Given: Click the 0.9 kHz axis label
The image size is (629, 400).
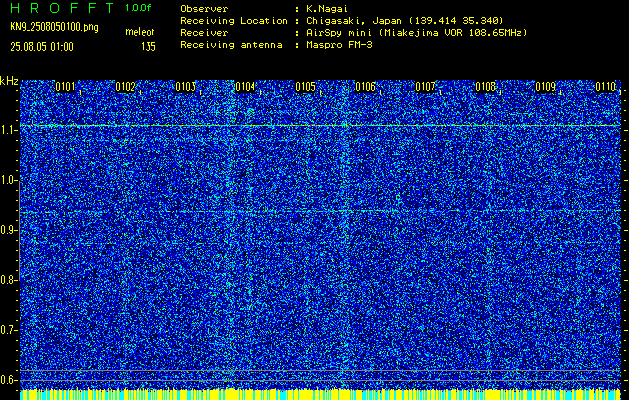Looking at the screenshot, I should pyautogui.click(x=7, y=230).
